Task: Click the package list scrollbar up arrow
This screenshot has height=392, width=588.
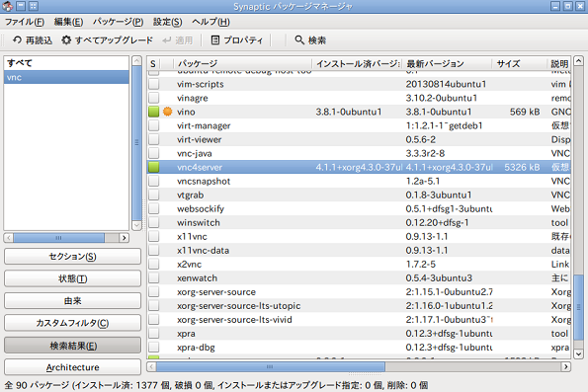Action: pyautogui.click(x=579, y=60)
